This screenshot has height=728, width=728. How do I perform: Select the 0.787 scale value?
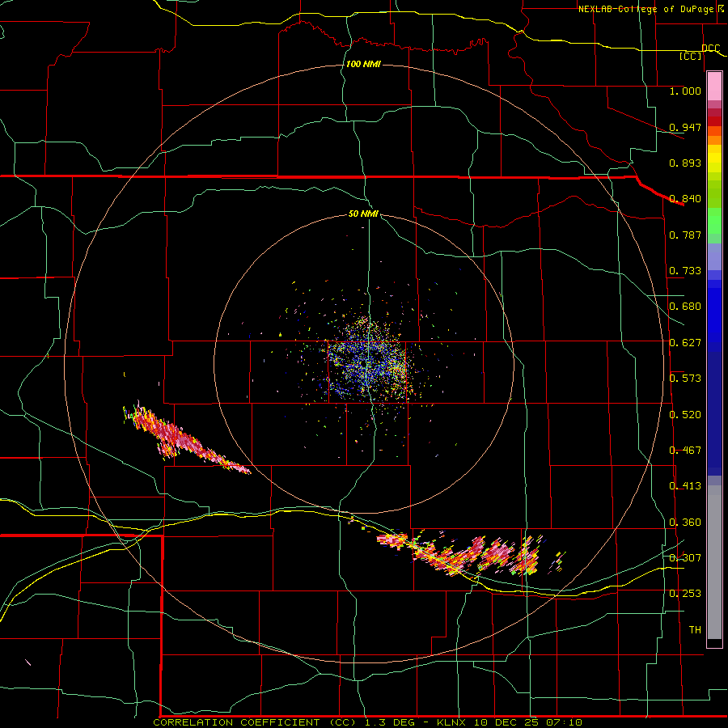685,235
